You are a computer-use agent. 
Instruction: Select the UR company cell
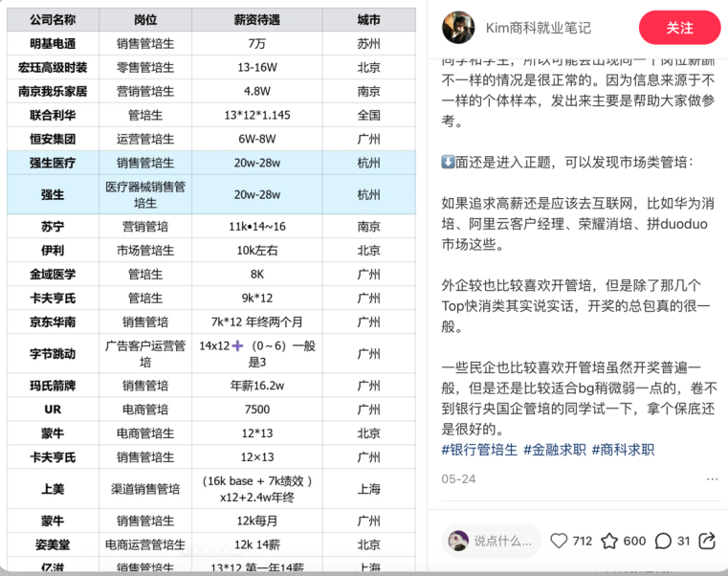(x=53, y=410)
